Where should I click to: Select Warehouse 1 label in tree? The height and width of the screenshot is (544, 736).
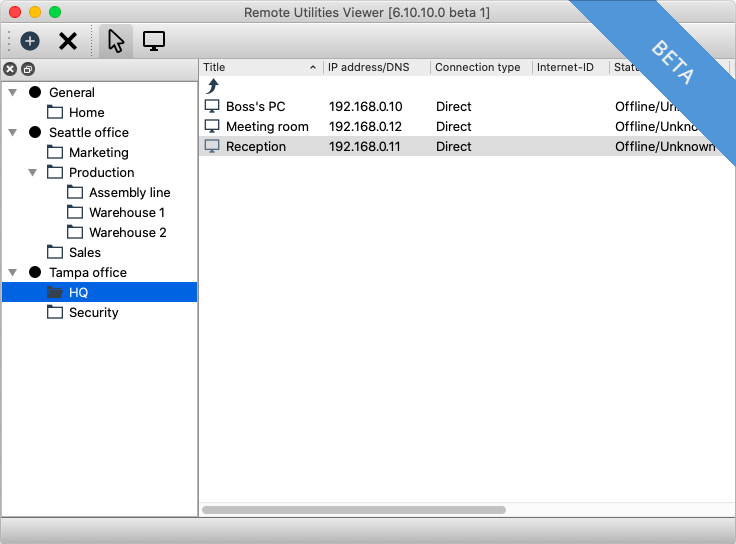click(127, 213)
